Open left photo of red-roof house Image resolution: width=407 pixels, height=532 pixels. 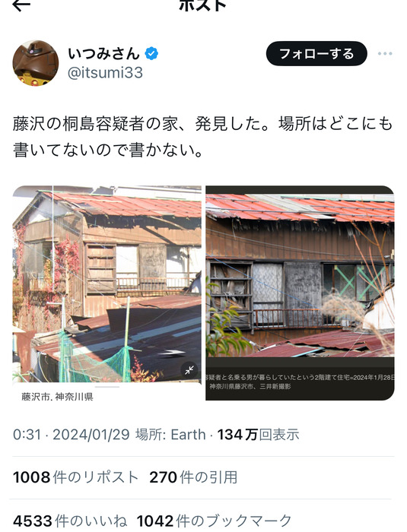point(107,284)
